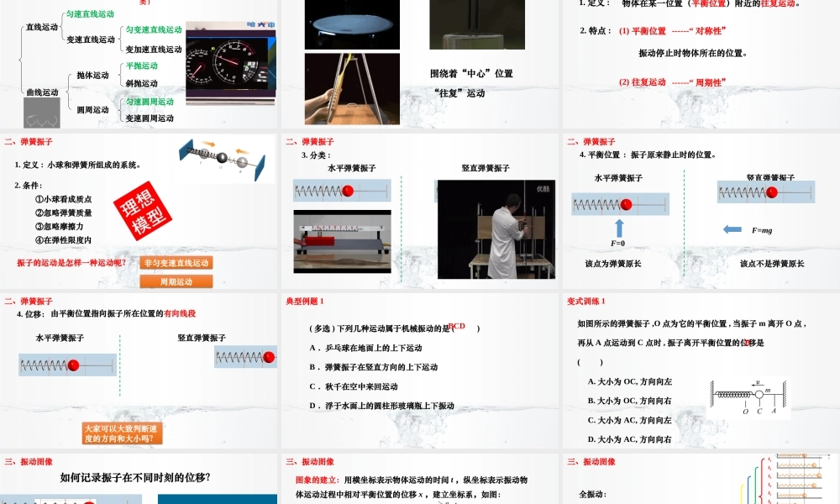Select option A 乒乓球在地面上的上下运动
The height and width of the screenshot is (504, 840).
pos(366,348)
